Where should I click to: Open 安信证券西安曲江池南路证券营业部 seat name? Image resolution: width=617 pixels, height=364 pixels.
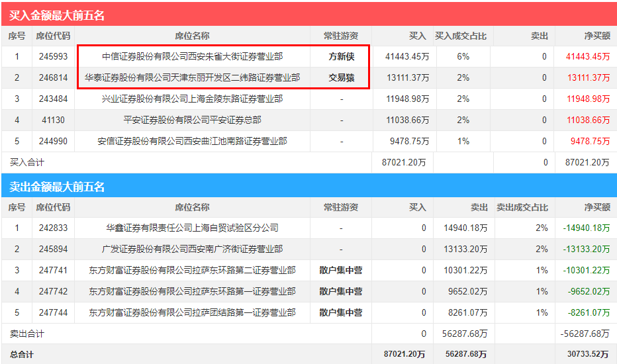pos(193,141)
